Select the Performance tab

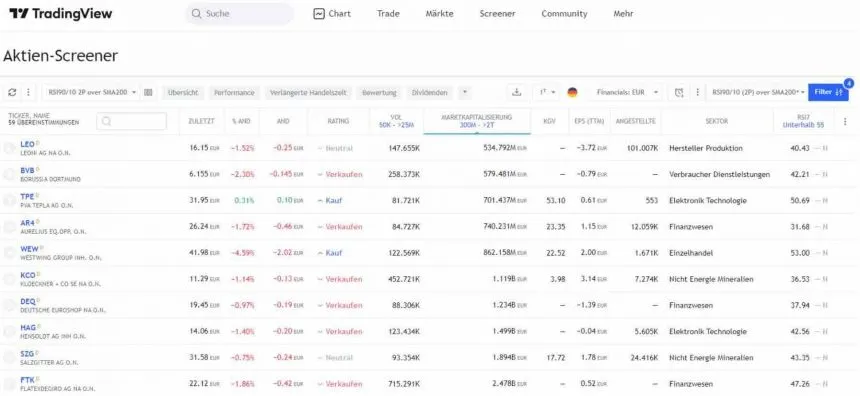234,93
